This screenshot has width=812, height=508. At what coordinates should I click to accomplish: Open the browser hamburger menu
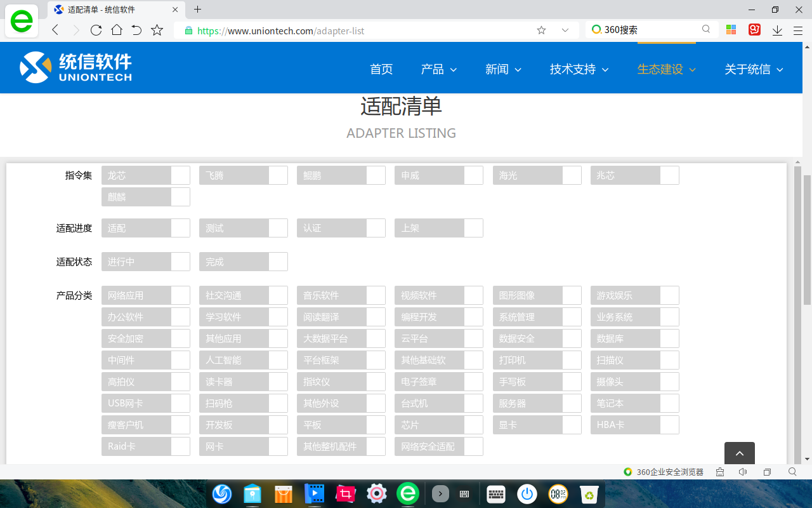pos(798,30)
